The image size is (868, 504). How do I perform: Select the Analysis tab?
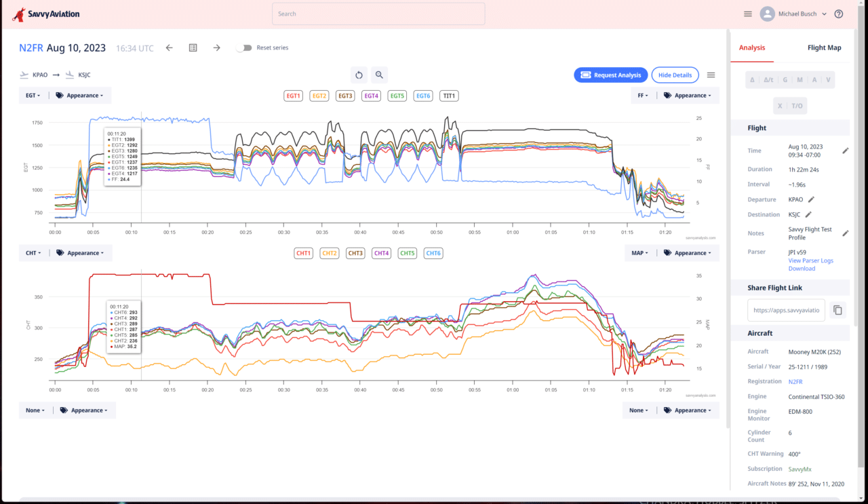coord(751,47)
